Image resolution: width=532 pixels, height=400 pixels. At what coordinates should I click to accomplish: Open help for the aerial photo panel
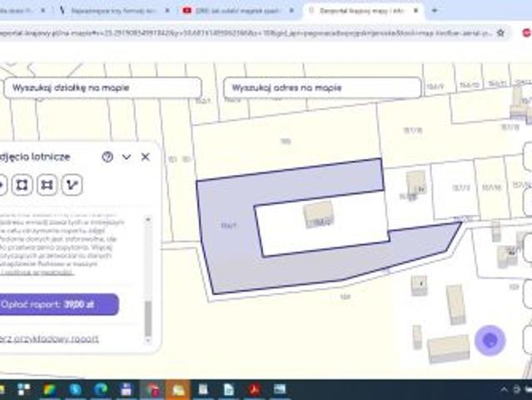(x=107, y=157)
